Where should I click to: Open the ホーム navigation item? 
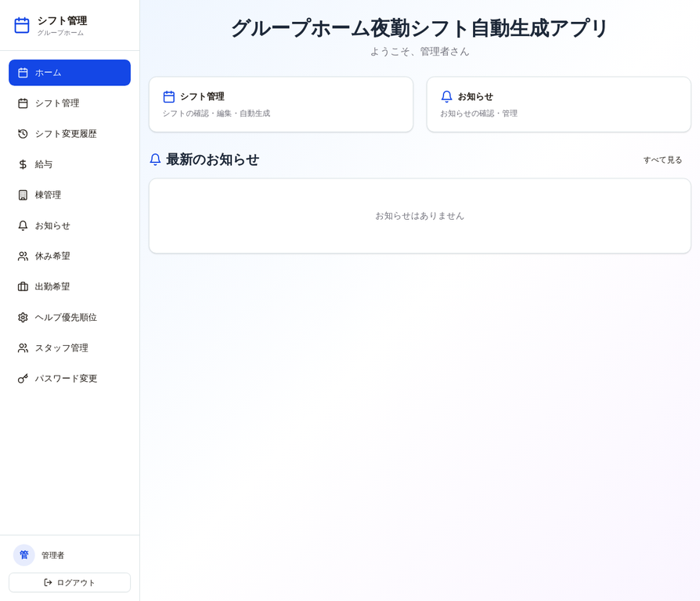coord(69,72)
